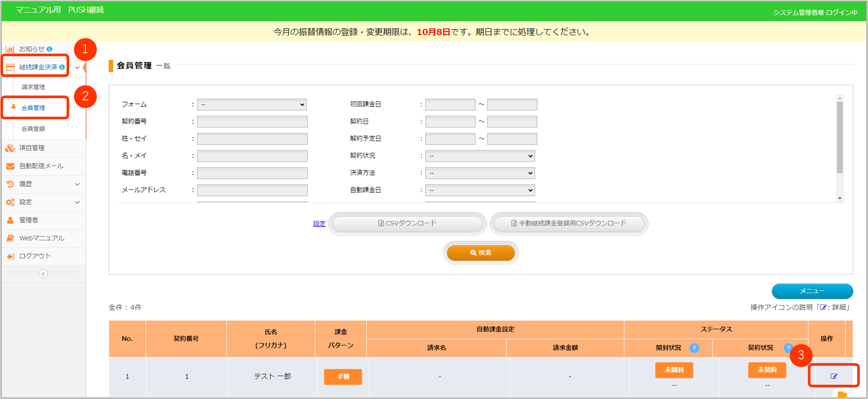This screenshot has height=399, width=868.
Task: Click the help icon next to 開封状況
Action: click(694, 348)
